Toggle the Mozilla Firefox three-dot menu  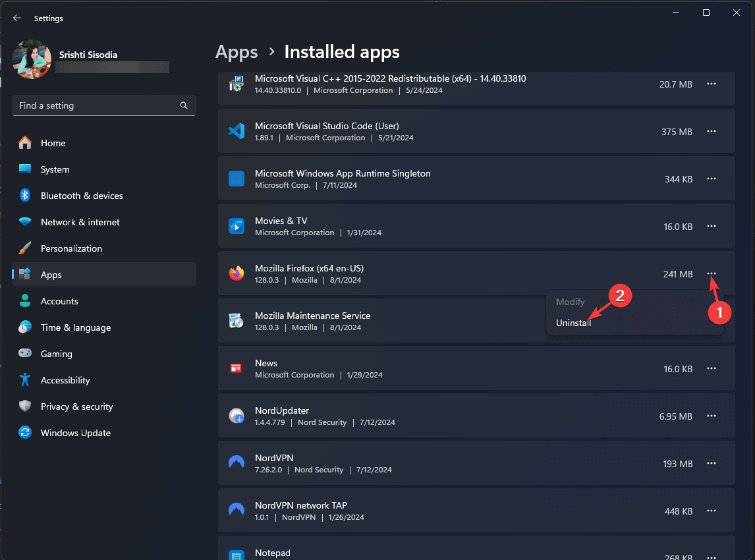click(x=711, y=273)
